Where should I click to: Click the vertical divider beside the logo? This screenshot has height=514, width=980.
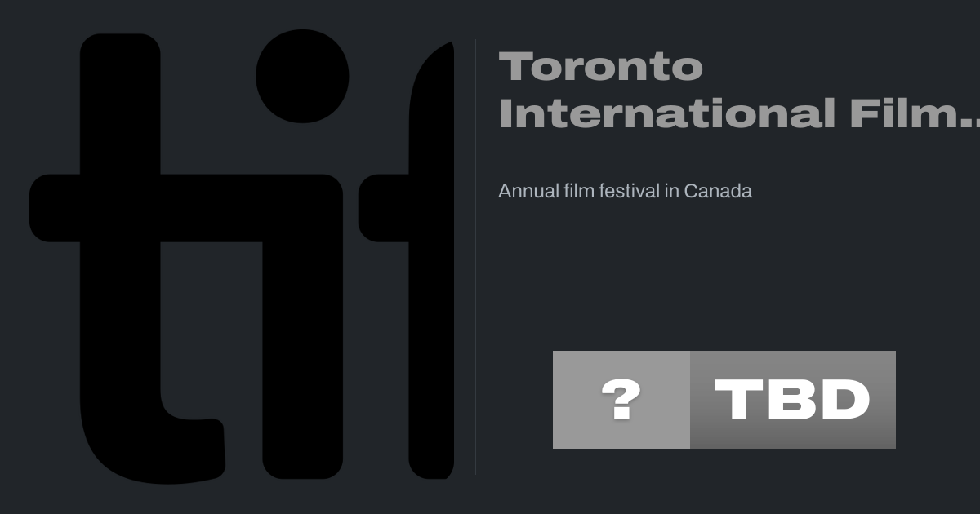coord(475,257)
